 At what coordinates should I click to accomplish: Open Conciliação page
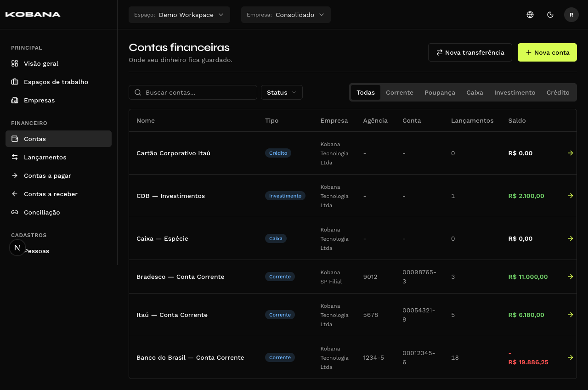[58, 212]
